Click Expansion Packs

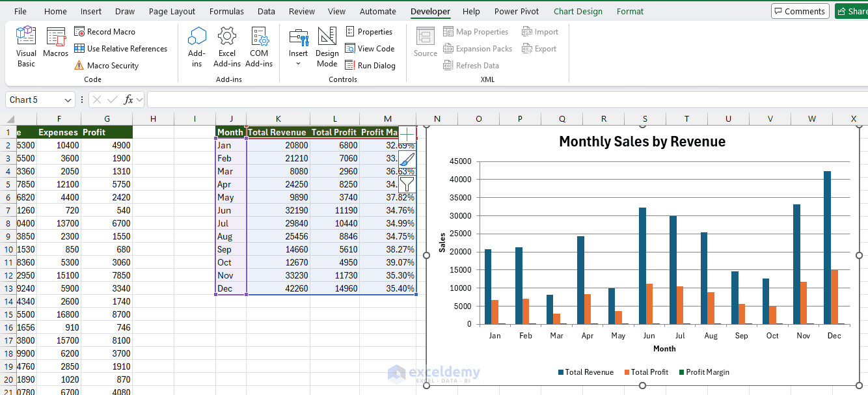478,48
